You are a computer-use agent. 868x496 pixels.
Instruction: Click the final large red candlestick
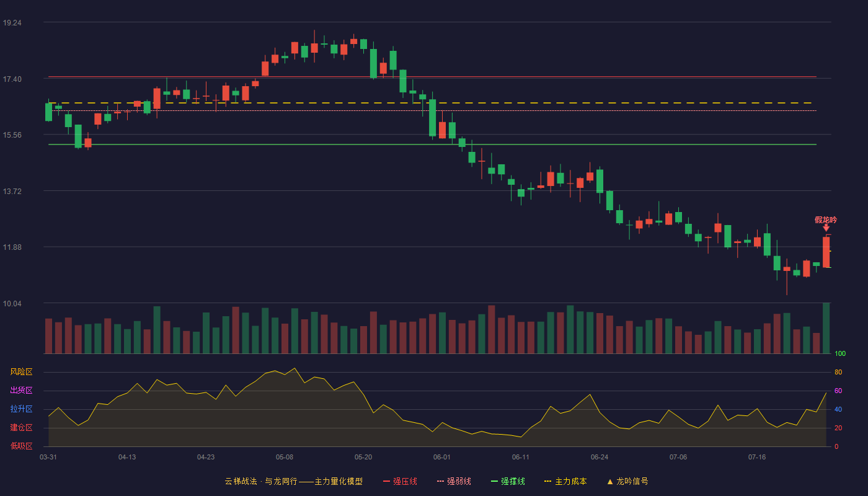pyautogui.click(x=826, y=252)
